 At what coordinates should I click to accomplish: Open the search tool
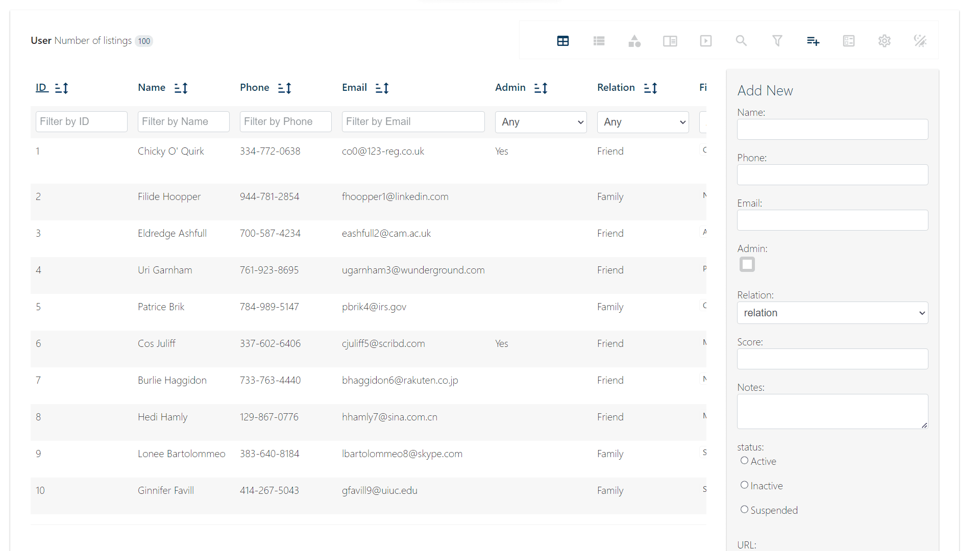pos(741,41)
